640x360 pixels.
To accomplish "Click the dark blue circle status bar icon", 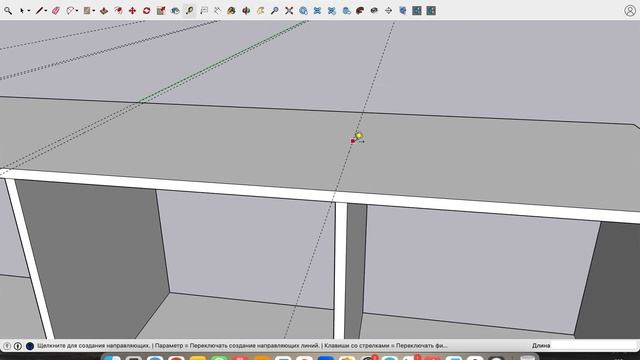I will click(30, 346).
